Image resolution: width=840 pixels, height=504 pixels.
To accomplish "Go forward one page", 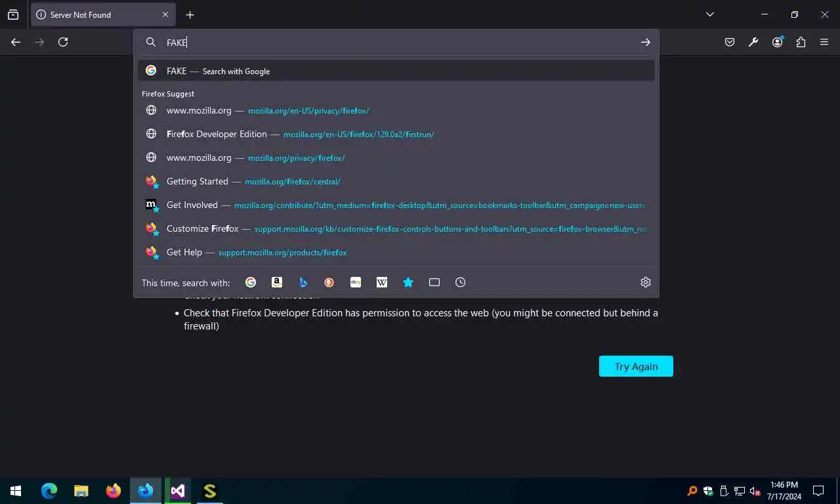I will 39,42.
